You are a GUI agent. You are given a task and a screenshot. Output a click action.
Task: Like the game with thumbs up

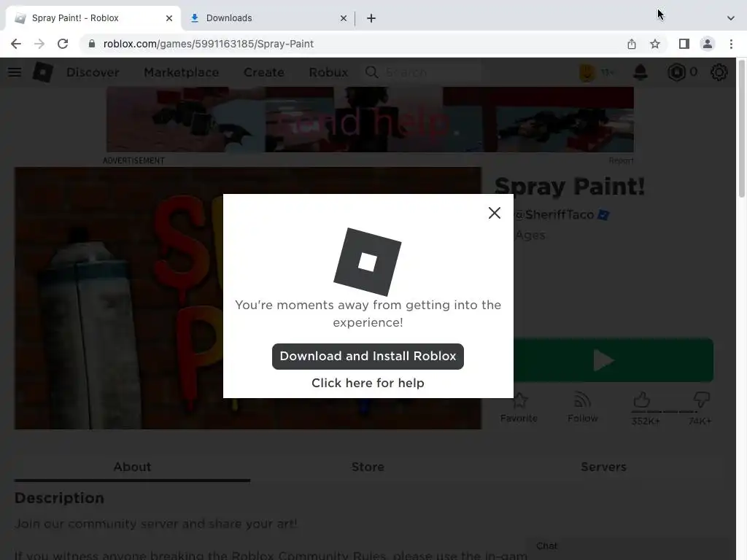[x=642, y=400]
